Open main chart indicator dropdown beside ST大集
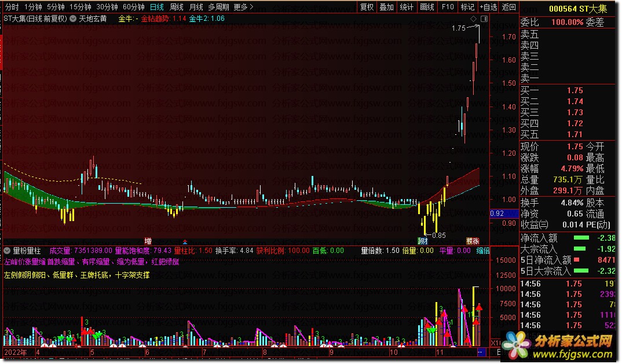This screenshot has width=622, height=364. click(x=73, y=19)
